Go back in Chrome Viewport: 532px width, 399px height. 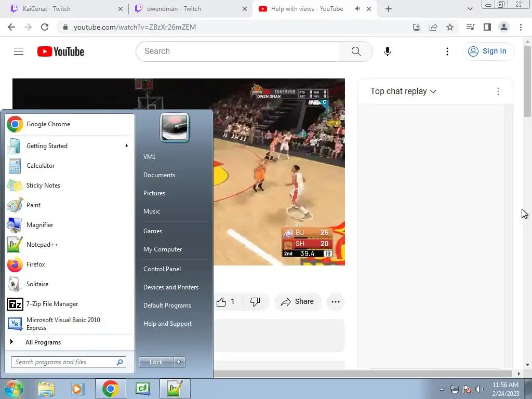[11, 27]
